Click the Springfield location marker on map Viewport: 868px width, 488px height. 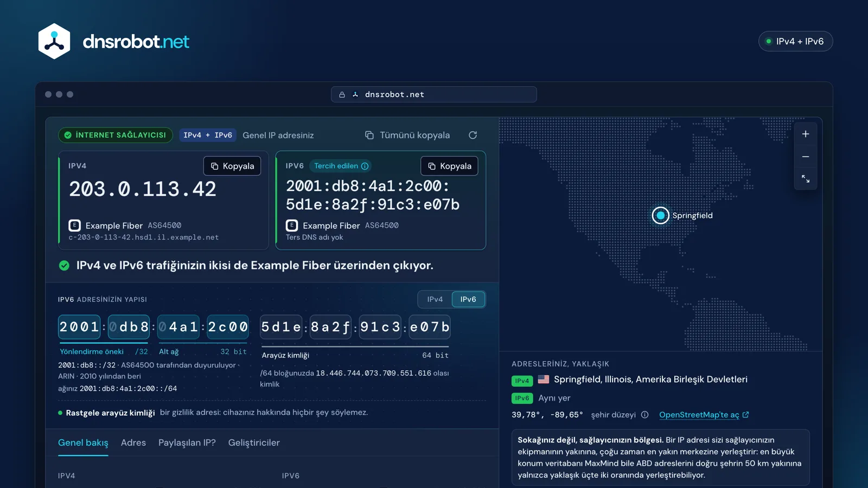[660, 215]
